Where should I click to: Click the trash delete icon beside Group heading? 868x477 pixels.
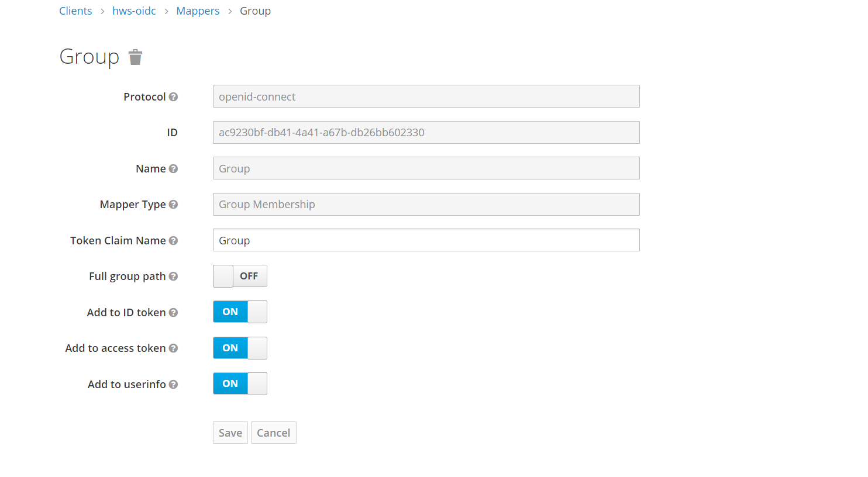click(x=135, y=57)
